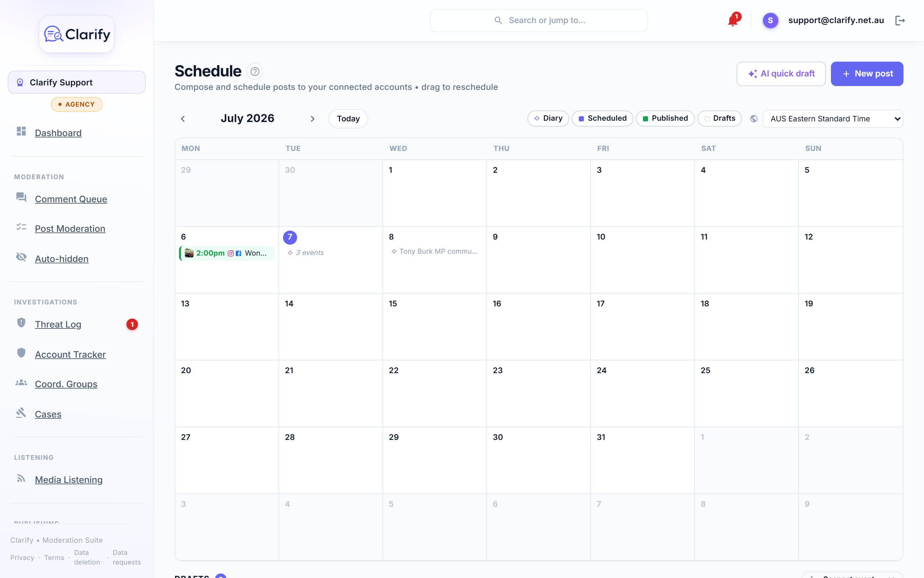Click the user avatar S
This screenshot has width=924, height=578.
(770, 20)
